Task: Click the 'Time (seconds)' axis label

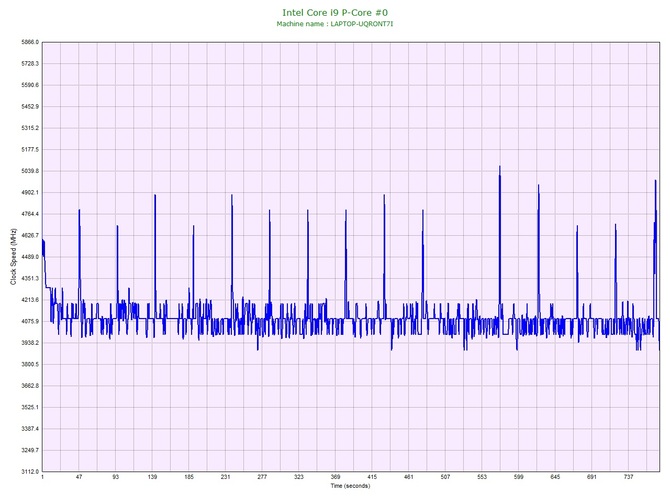Action: point(350,486)
